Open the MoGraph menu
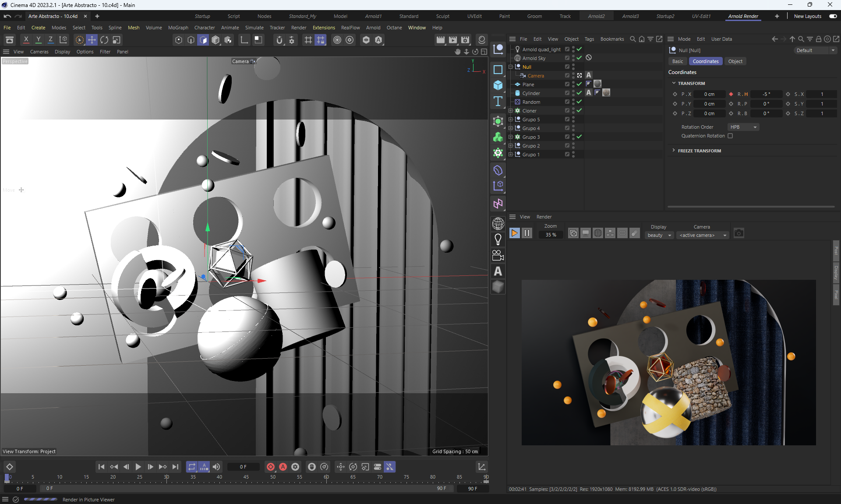This screenshot has height=504, width=841. (x=178, y=28)
